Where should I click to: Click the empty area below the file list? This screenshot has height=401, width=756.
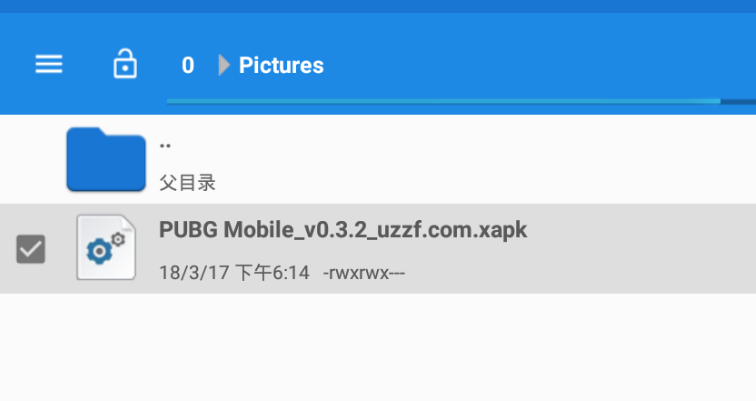click(378, 347)
